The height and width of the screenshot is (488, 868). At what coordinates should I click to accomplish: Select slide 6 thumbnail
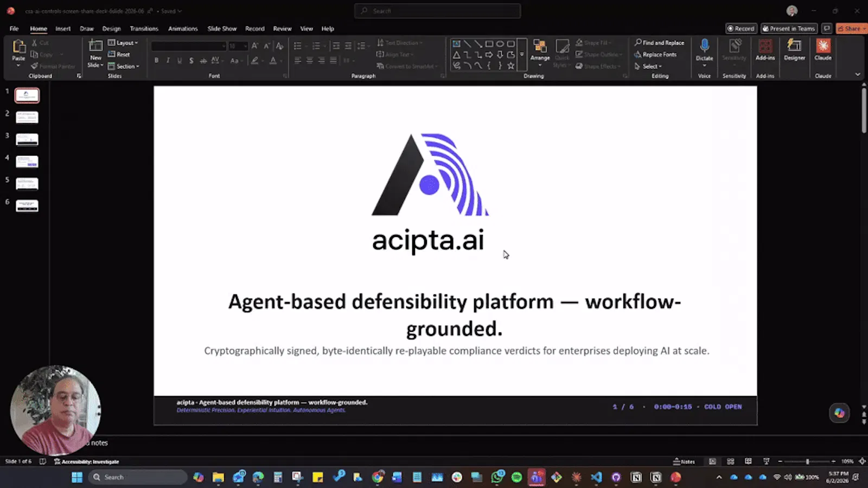(x=27, y=206)
